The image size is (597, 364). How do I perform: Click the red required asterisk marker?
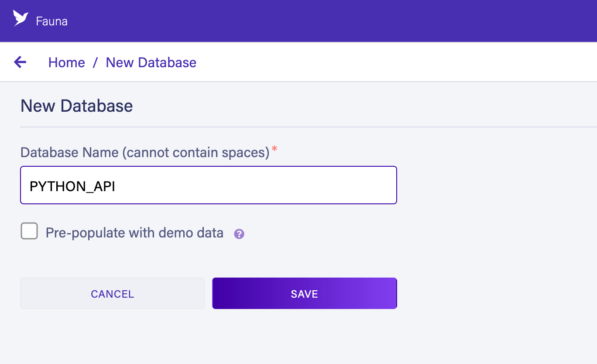pos(274,150)
